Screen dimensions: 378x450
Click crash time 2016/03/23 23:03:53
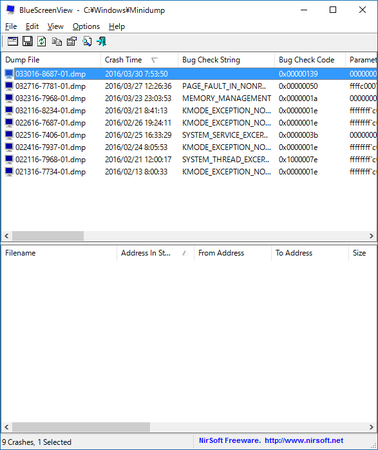138,98
